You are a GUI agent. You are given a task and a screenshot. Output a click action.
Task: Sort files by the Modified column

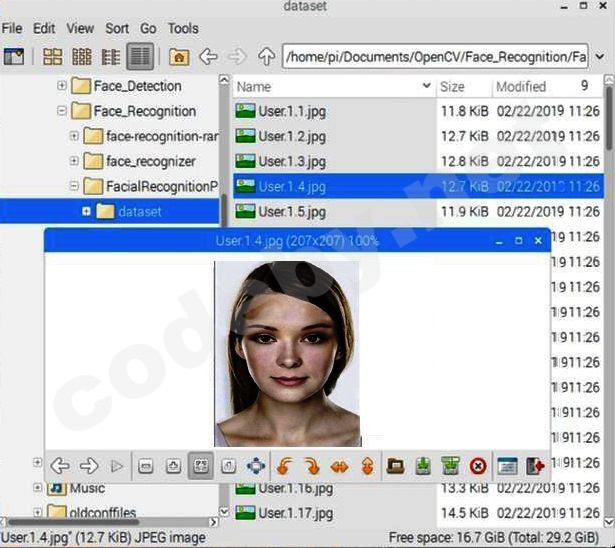(548, 86)
